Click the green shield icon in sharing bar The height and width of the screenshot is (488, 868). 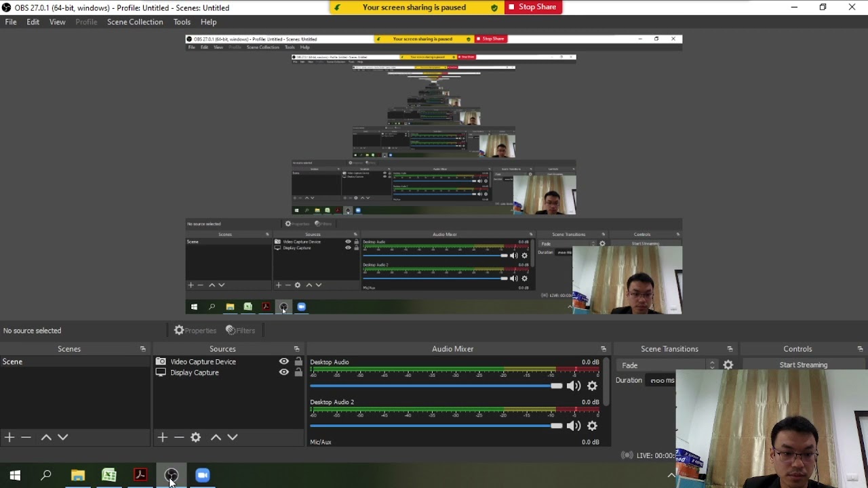coord(494,7)
